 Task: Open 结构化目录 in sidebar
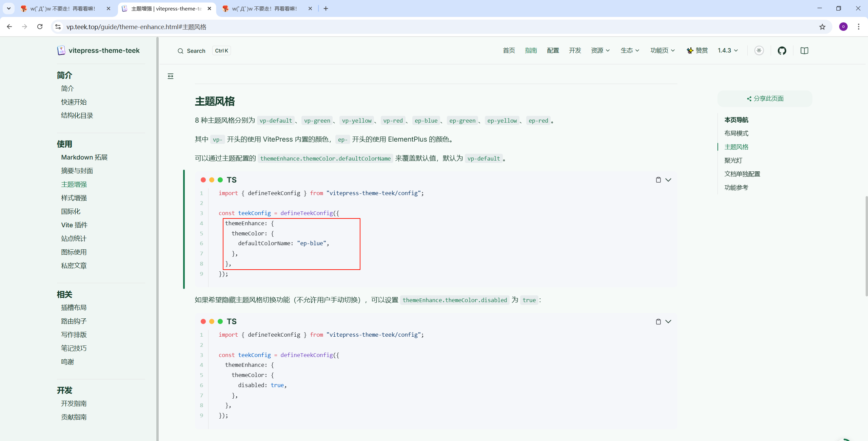coord(77,115)
